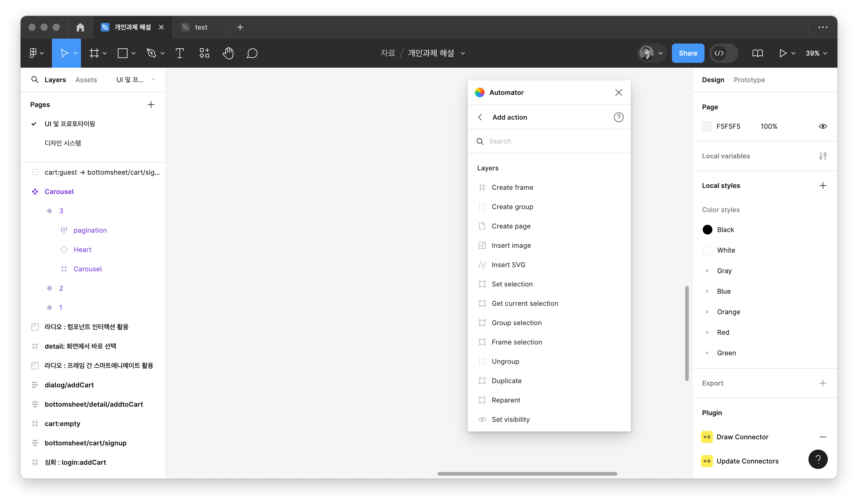Screen dimensions: 858x504
Task: Add a new page with plus icon
Action: (x=151, y=105)
